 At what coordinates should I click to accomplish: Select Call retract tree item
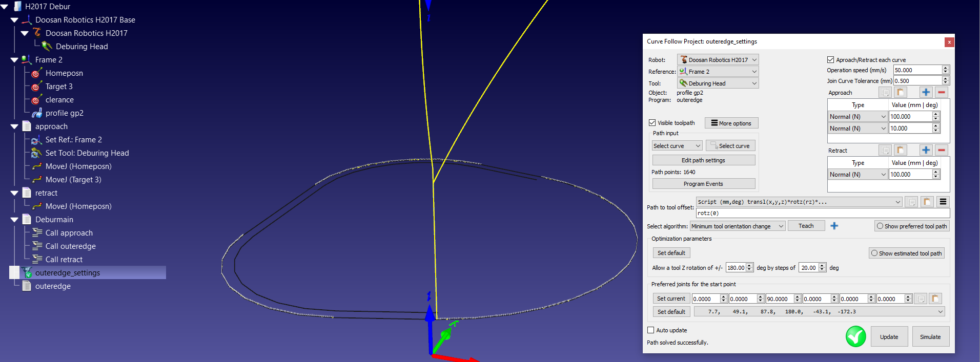pos(64,260)
